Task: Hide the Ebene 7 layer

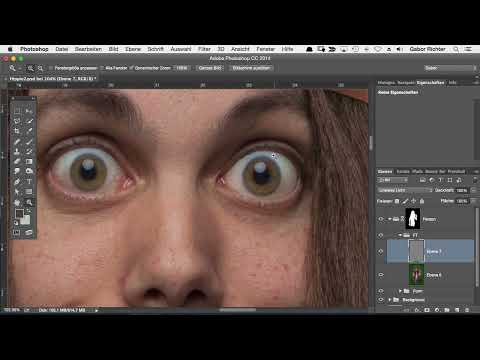Action: 381,251
